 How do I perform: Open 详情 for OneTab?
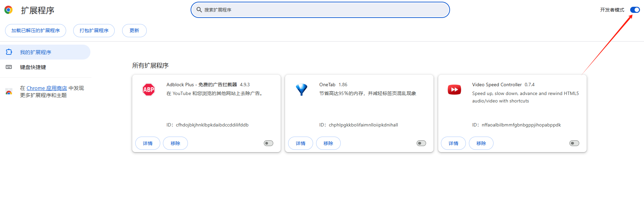coord(301,143)
